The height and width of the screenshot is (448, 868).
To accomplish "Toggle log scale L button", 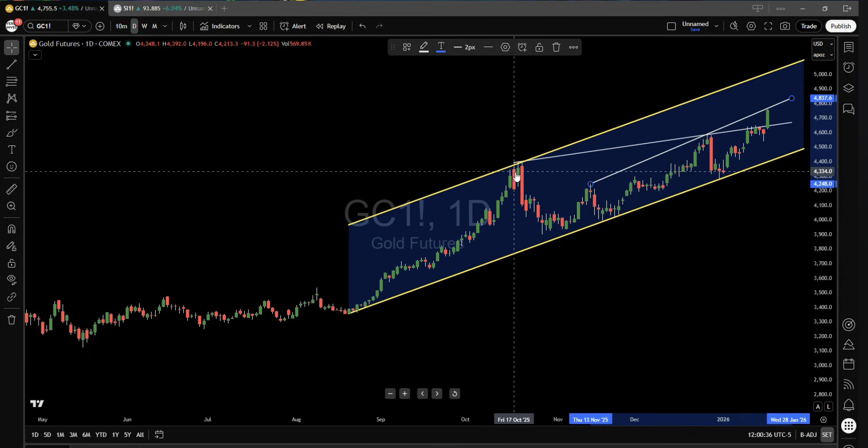I will (828, 407).
